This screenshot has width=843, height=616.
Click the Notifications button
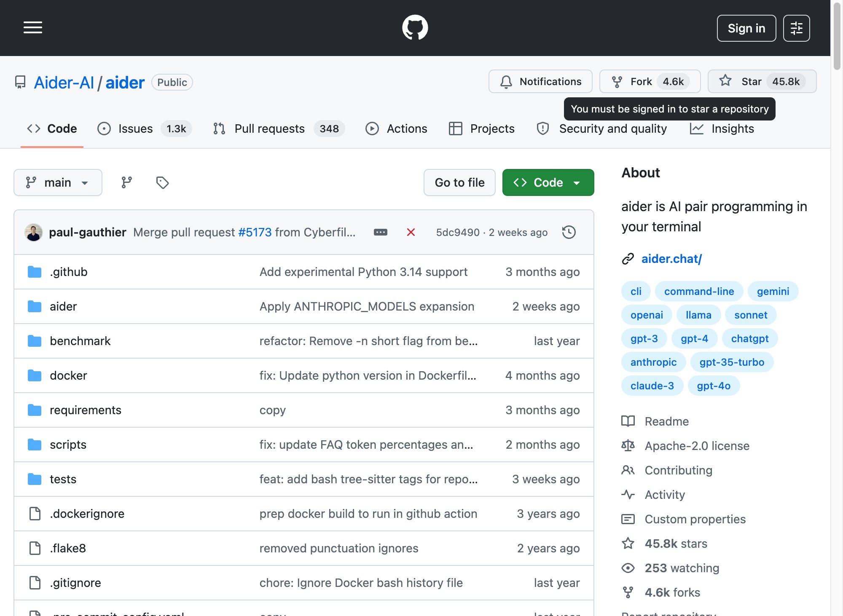tap(540, 81)
